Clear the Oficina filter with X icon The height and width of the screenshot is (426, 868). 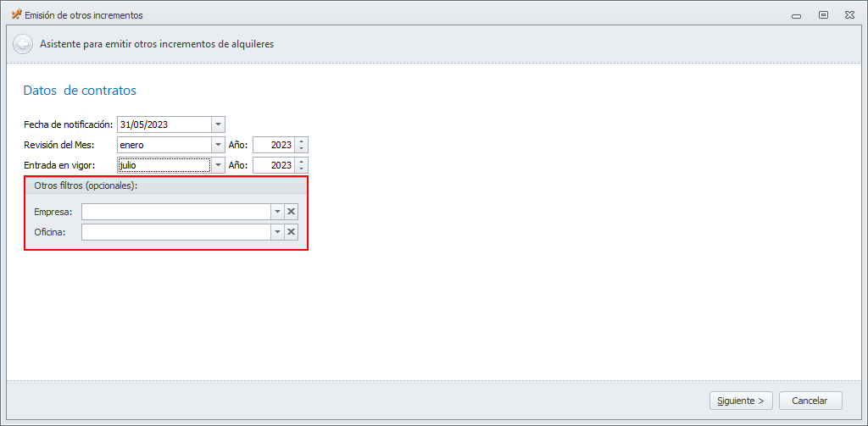(292, 232)
